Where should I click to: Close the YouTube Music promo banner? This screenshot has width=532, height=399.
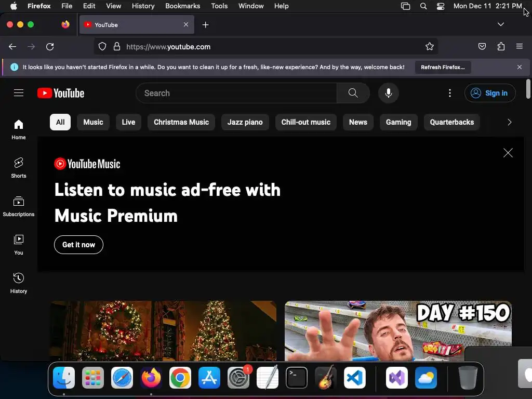pyautogui.click(x=508, y=153)
